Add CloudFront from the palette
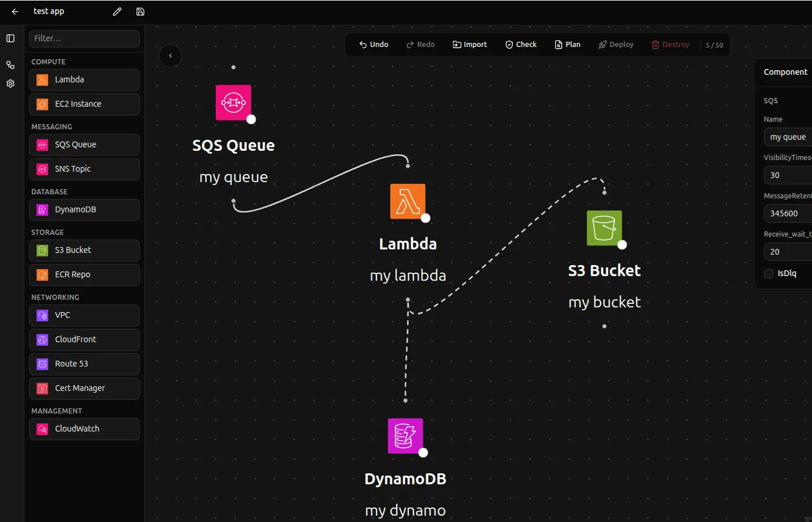 (84, 340)
